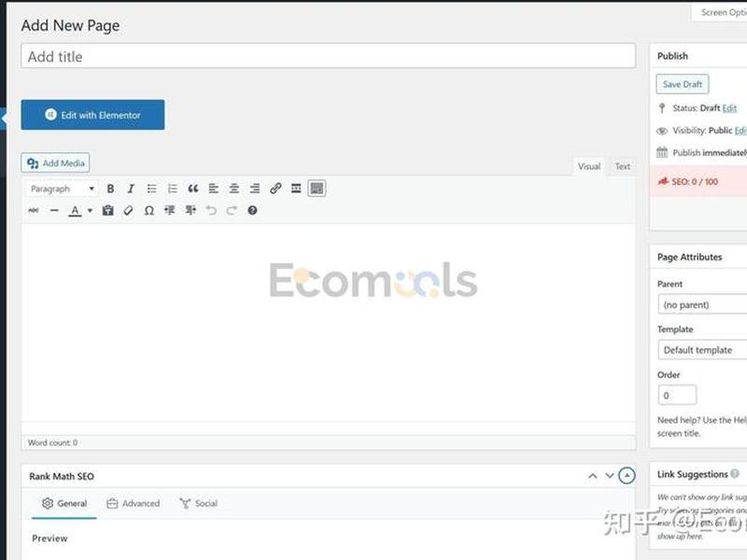Insert a bulleted list
This screenshot has height=560, width=747.
click(151, 189)
